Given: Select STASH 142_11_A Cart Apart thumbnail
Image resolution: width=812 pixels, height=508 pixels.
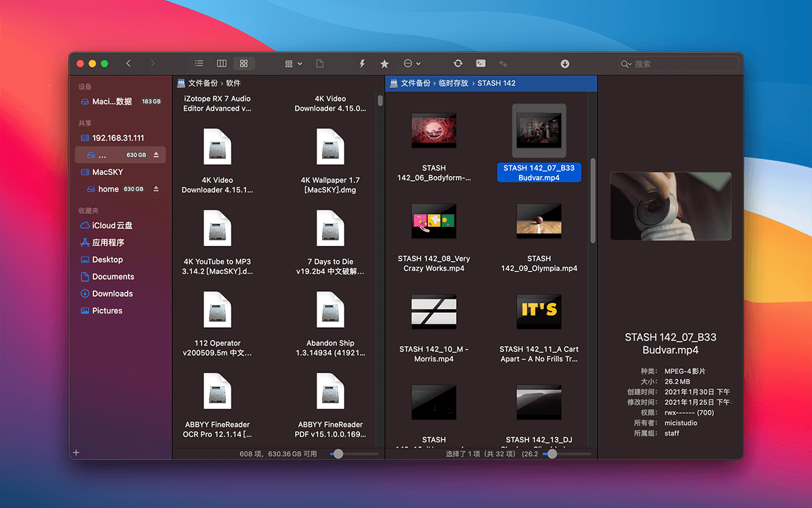Looking at the screenshot, I should (x=539, y=312).
